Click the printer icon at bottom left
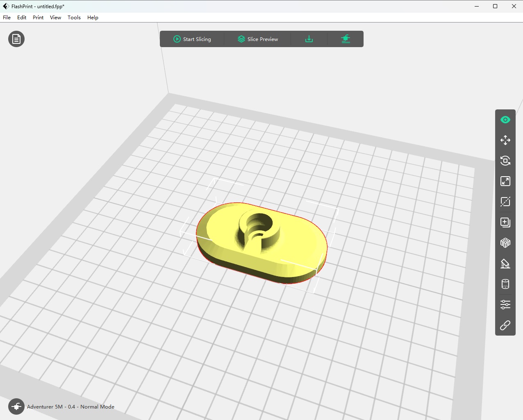Image resolution: width=523 pixels, height=420 pixels. click(x=16, y=406)
